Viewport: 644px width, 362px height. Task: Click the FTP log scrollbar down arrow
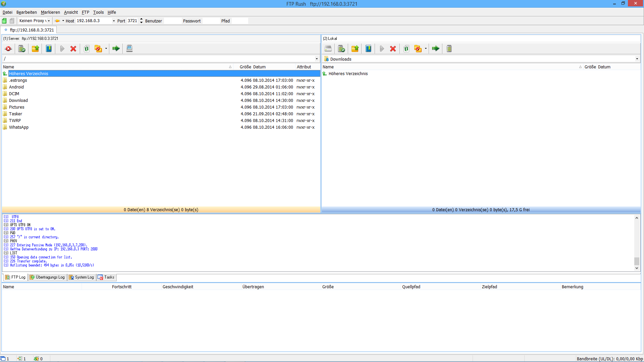[637, 268]
